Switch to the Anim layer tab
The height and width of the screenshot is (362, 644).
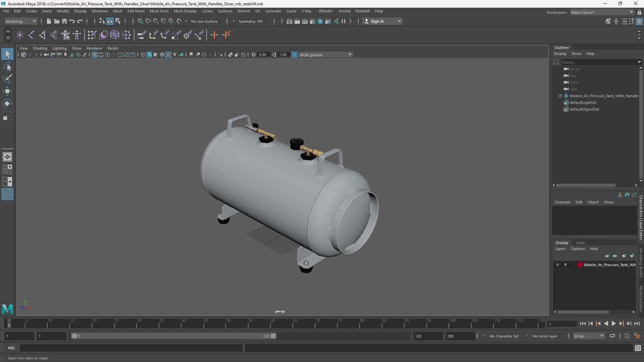pyautogui.click(x=580, y=243)
